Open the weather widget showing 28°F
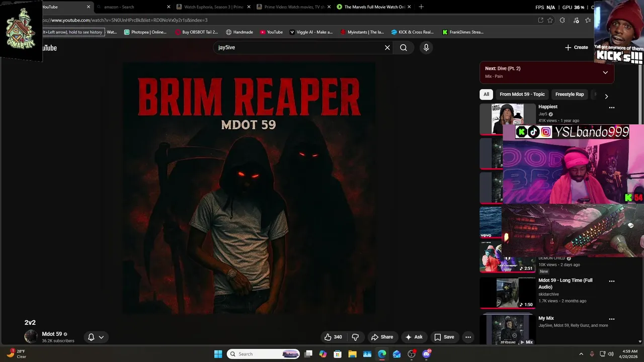The height and width of the screenshot is (362, 644). [x=17, y=354]
